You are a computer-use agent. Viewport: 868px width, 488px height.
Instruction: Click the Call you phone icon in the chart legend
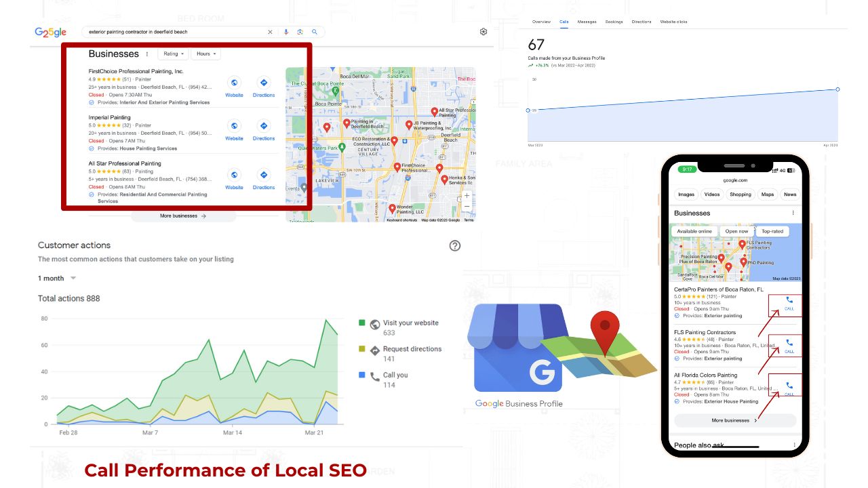pos(375,376)
